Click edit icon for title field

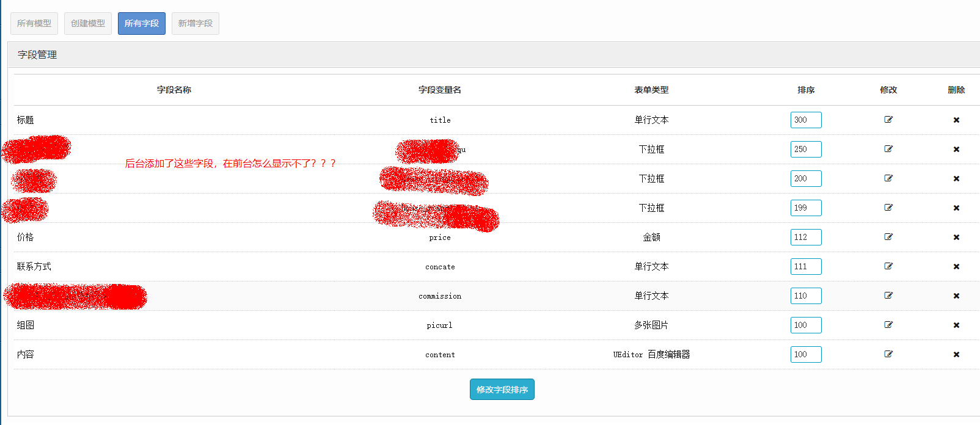pyautogui.click(x=888, y=120)
